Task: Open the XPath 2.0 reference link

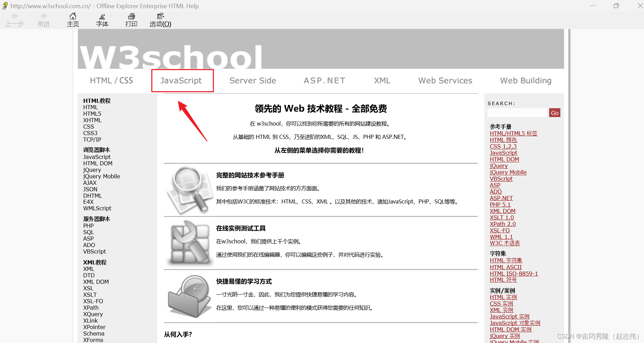Action: (x=503, y=224)
